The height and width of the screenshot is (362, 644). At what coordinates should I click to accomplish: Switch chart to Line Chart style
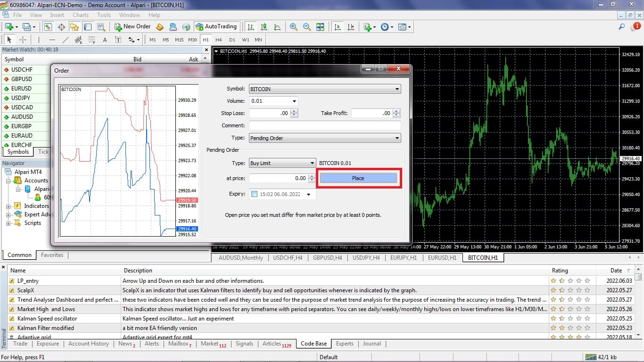coord(278,27)
